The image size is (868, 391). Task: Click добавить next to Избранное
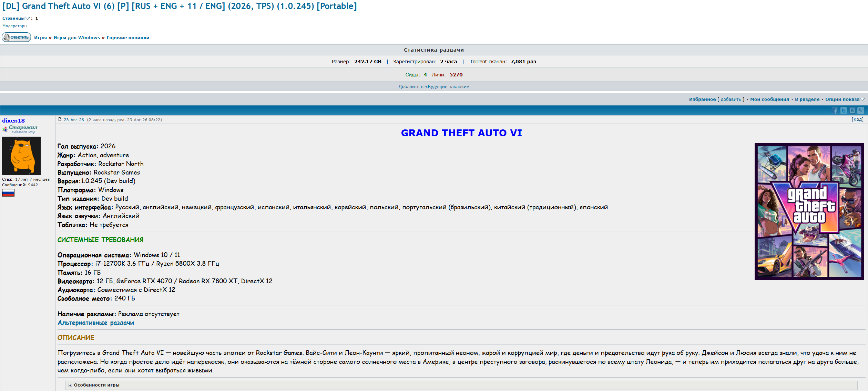click(x=731, y=99)
